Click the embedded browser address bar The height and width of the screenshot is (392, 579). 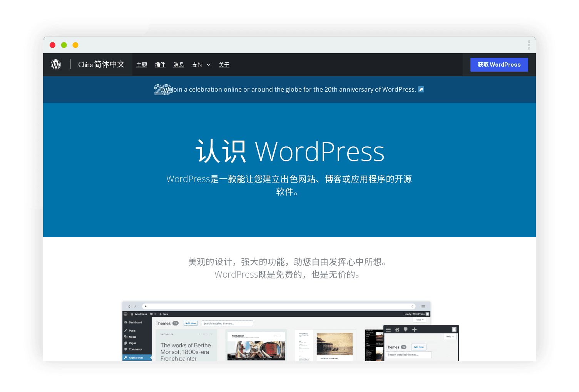point(279,307)
